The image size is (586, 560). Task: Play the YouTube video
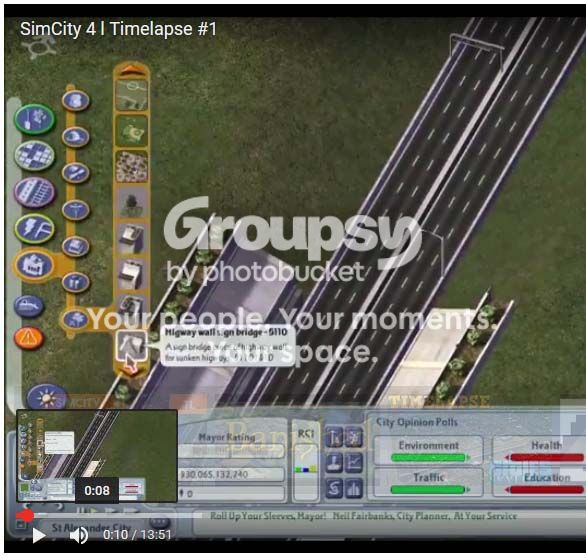click(38, 535)
